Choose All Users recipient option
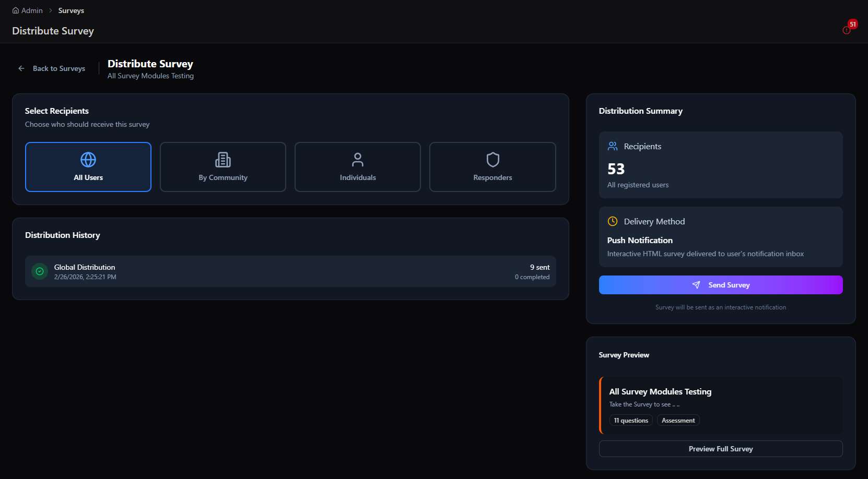Viewport: 868px width, 479px height. (88, 167)
